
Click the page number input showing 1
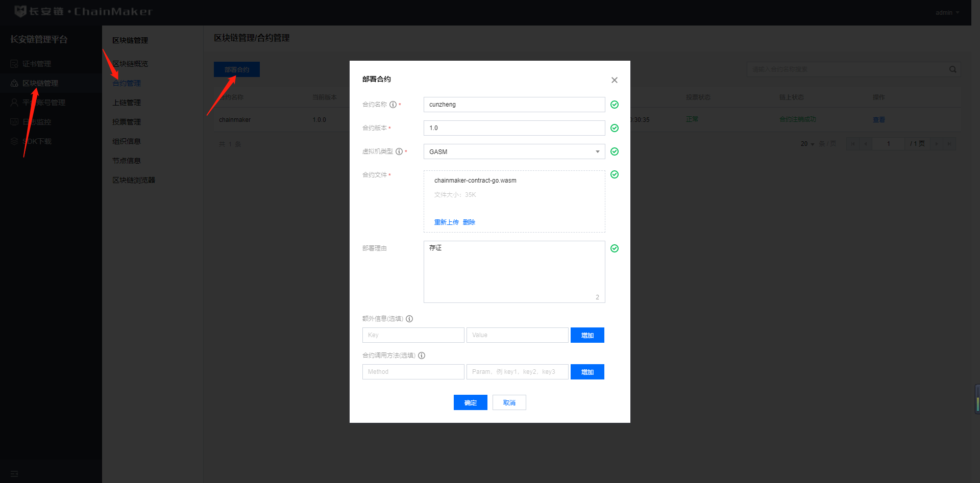(x=889, y=144)
